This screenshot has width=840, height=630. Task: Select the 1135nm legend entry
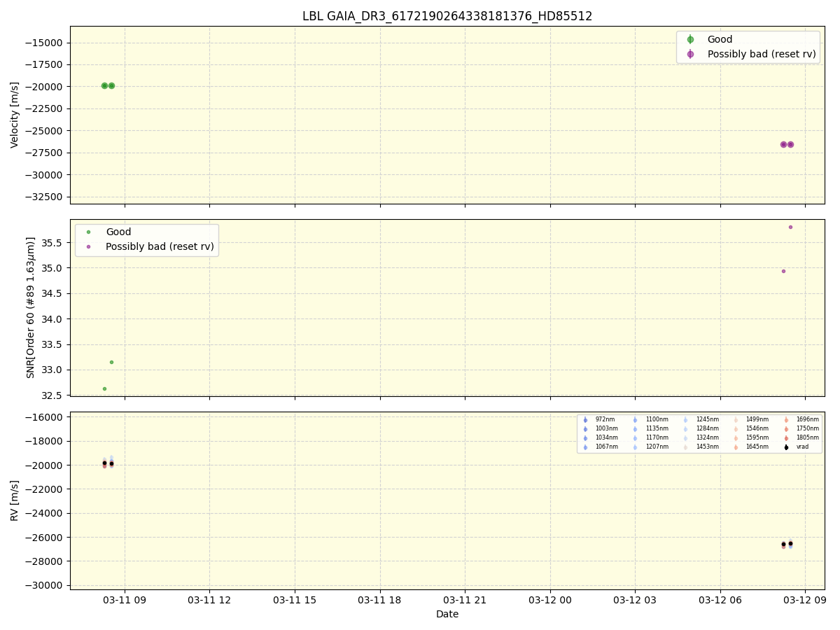[x=635, y=428]
